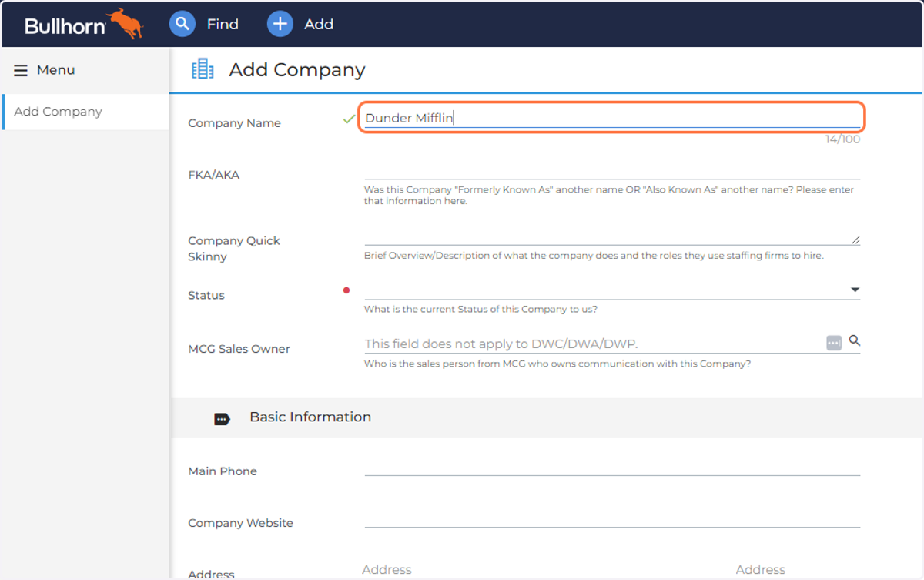Click the Find label in header
Screen dimensions: 924x580
coord(223,24)
